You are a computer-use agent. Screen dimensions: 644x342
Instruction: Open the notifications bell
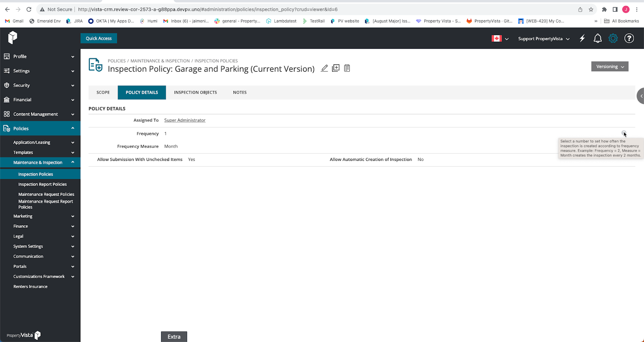pyautogui.click(x=598, y=39)
